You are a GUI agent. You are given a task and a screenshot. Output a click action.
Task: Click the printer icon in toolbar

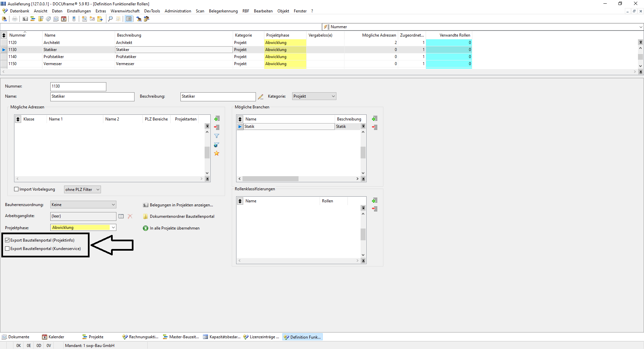(x=14, y=19)
